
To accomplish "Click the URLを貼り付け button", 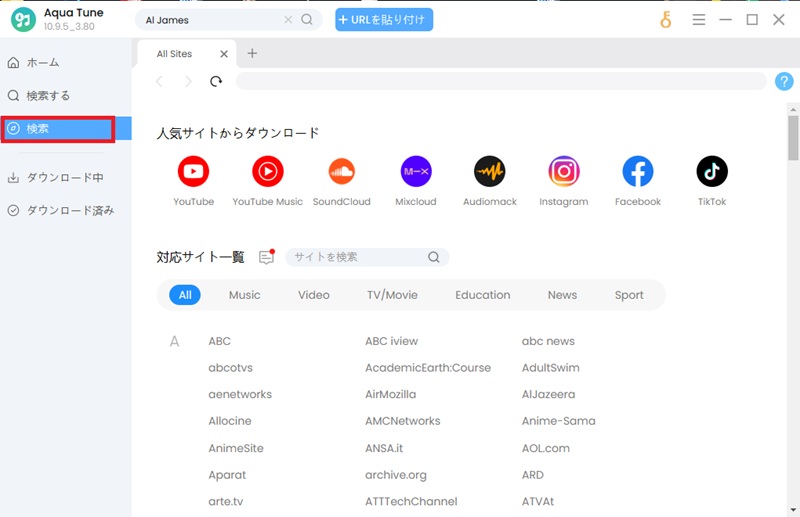I will (384, 20).
